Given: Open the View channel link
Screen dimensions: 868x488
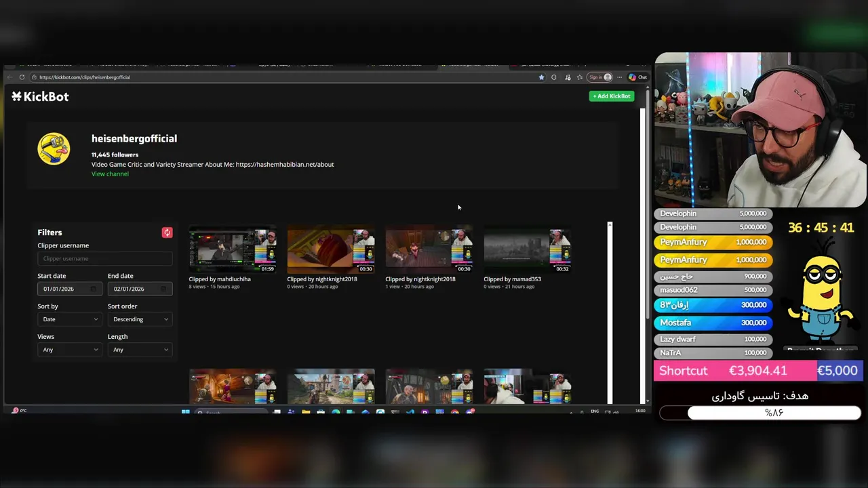Looking at the screenshot, I should click(x=110, y=174).
